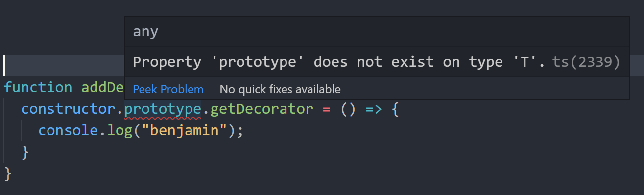The height and width of the screenshot is (195, 644).
Task: Select the inner closing brace of arrow function
Action: pyautogui.click(x=25, y=152)
